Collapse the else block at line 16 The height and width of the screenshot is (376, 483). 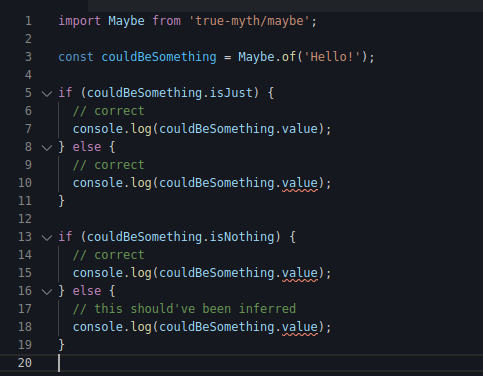click(x=47, y=292)
